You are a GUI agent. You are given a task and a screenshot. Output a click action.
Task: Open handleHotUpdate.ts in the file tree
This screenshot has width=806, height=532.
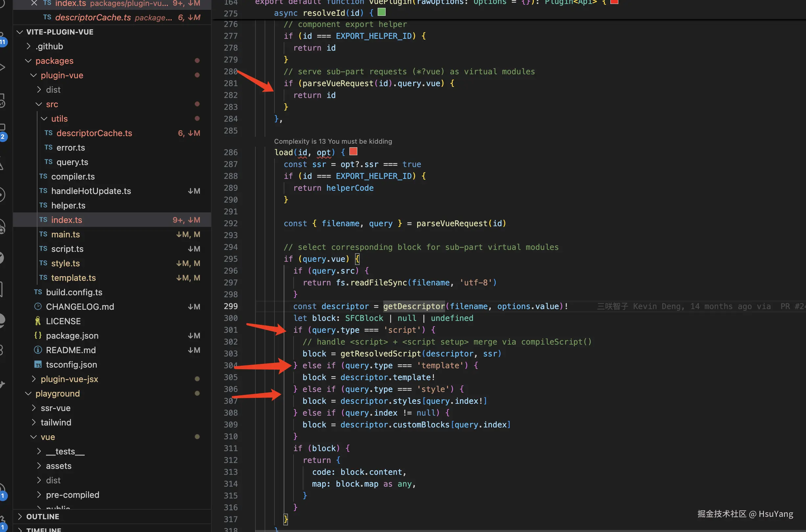(x=91, y=191)
